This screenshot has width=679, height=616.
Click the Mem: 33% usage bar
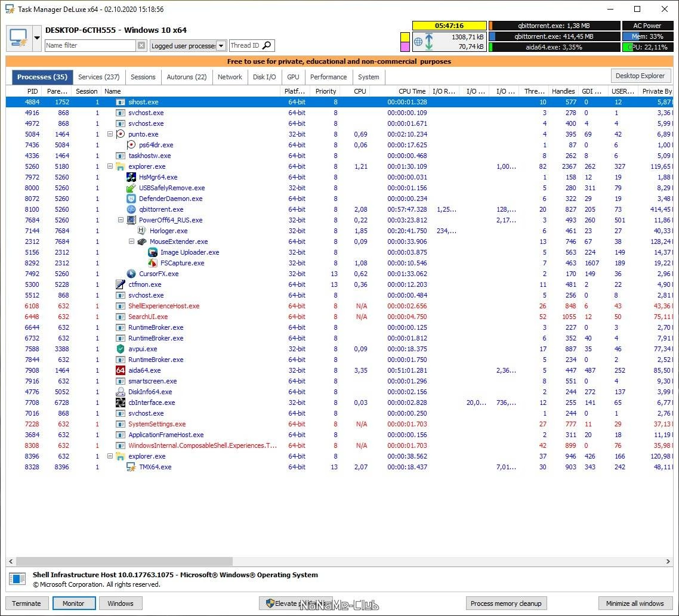(647, 36)
